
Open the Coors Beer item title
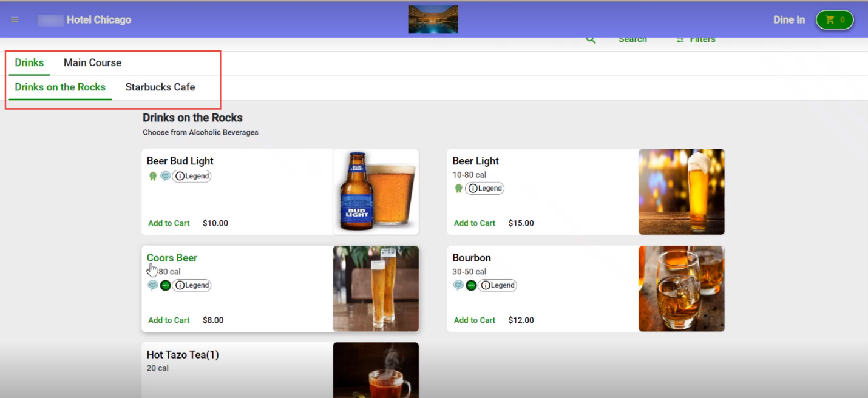172,258
